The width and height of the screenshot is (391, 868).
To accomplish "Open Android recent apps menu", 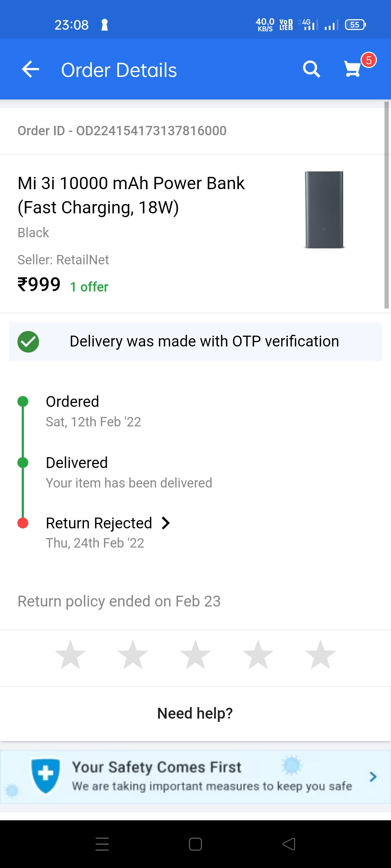I will click(x=102, y=844).
